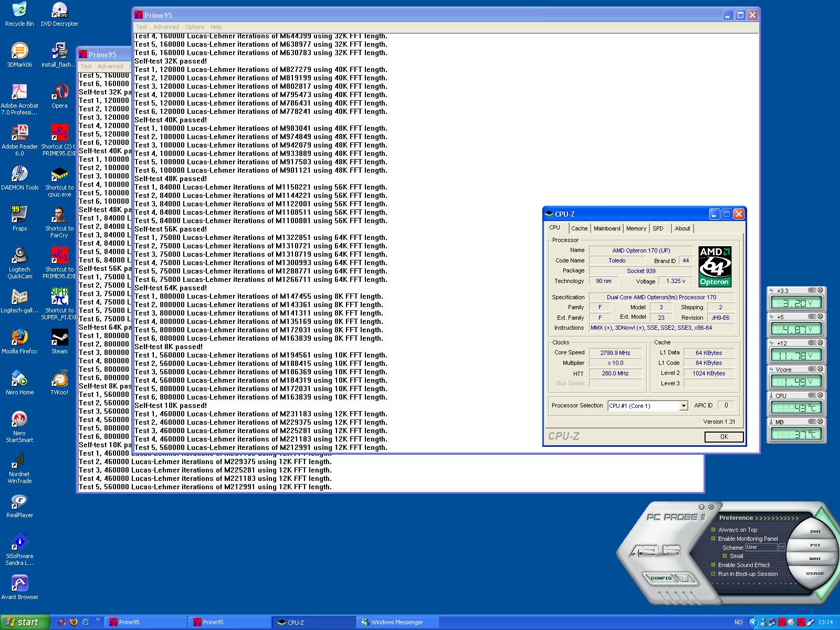Select the Nordnet WinTrade desktop icon
Viewport: 840px width, 630px height.
[x=19, y=468]
